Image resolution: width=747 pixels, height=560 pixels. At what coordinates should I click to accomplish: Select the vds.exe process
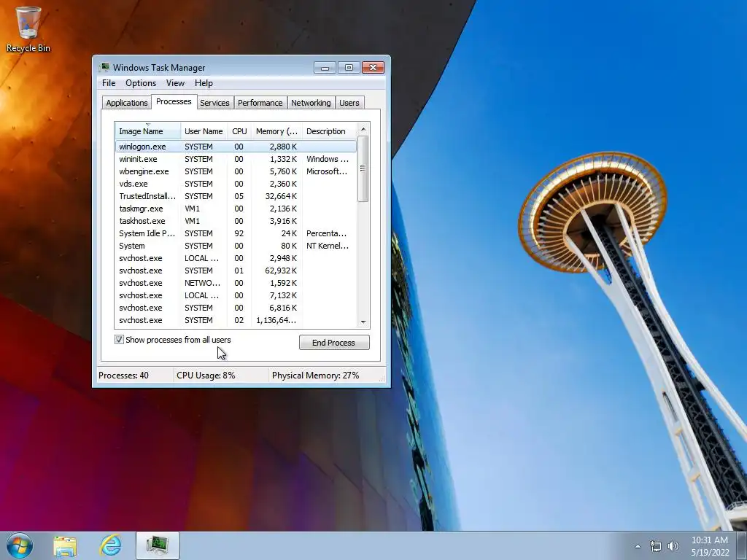pos(236,184)
